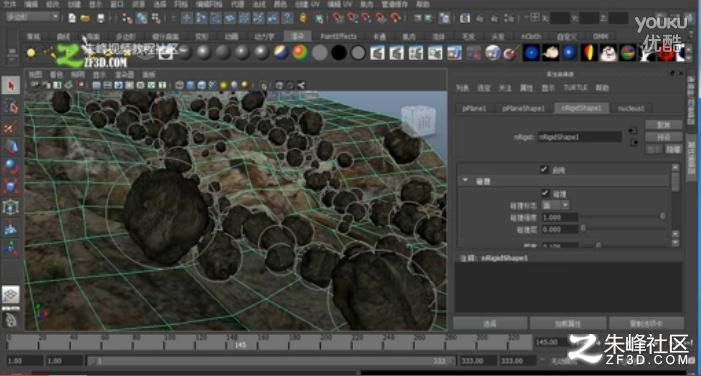Select the Universal Manipulator tool
Screen dimensions: 701x376
pos(11,207)
